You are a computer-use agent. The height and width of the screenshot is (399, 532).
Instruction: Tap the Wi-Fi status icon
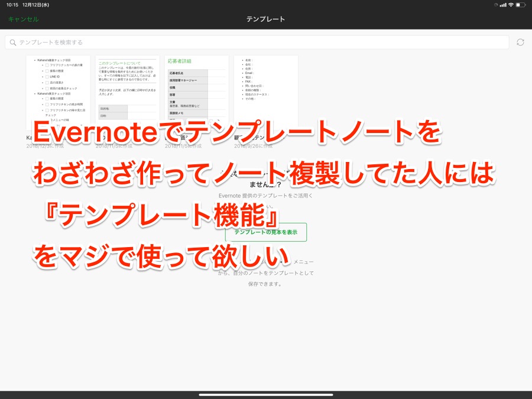click(x=511, y=5)
